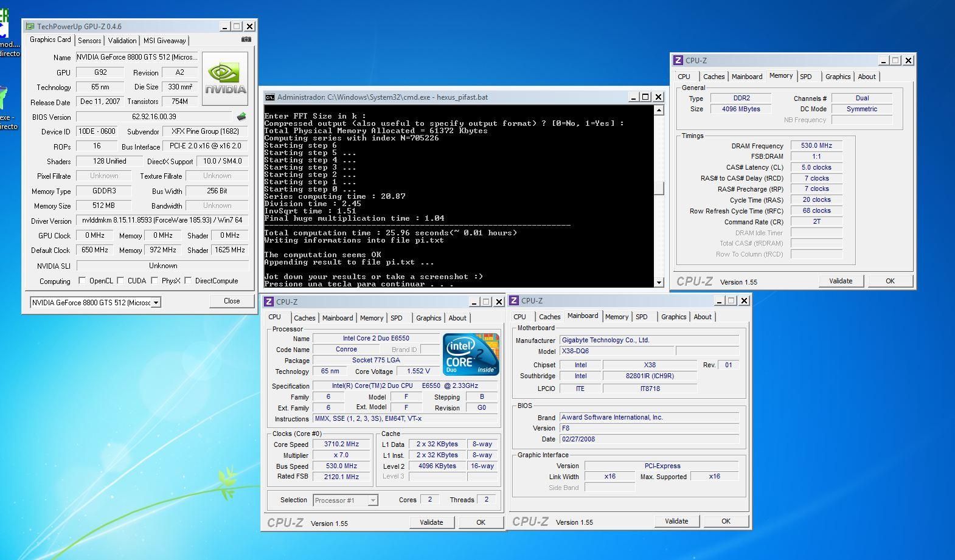The width and height of the screenshot is (955, 560).
Task: Open Mainboard tab in CPU-Z Memory window
Action: [x=747, y=77]
